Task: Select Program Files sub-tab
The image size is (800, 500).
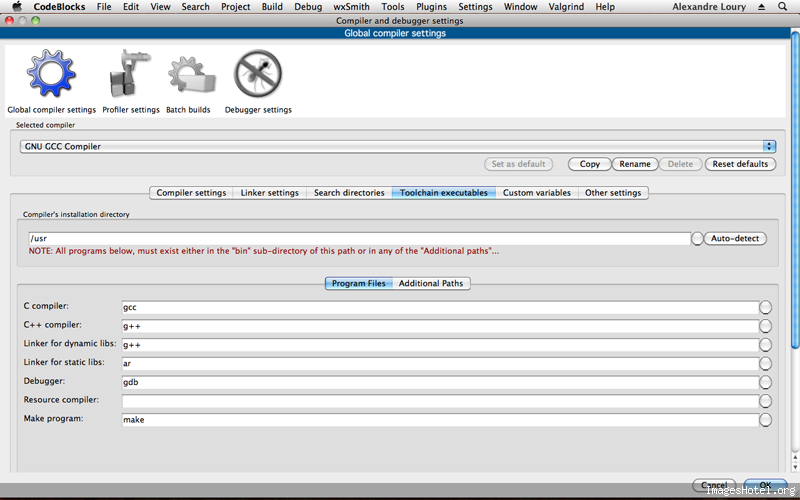Action: (359, 283)
